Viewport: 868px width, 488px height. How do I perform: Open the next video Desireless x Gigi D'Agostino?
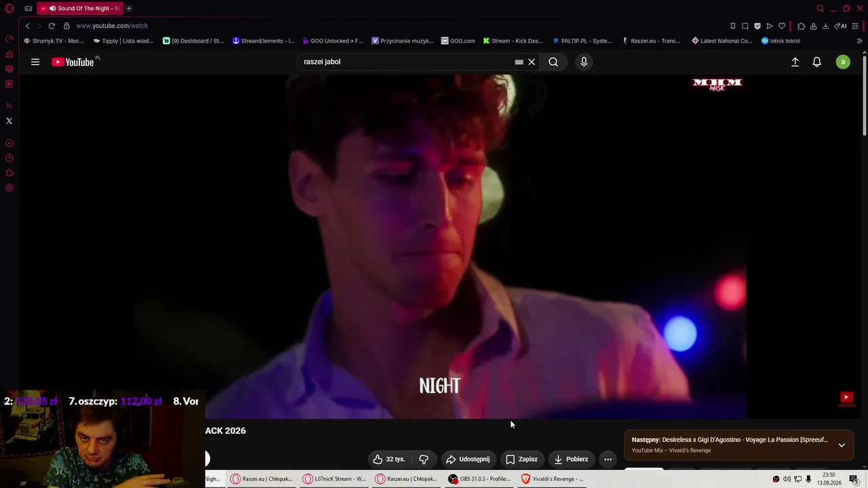tap(730, 440)
